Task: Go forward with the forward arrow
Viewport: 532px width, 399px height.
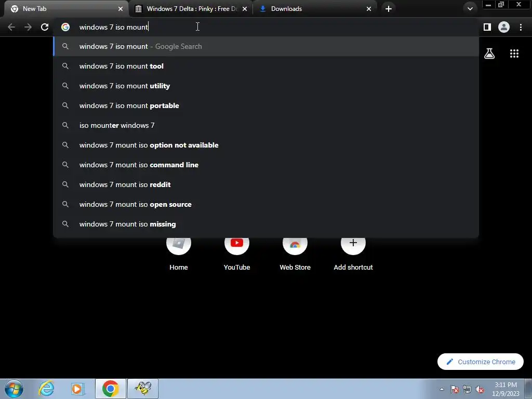Action: click(x=28, y=27)
